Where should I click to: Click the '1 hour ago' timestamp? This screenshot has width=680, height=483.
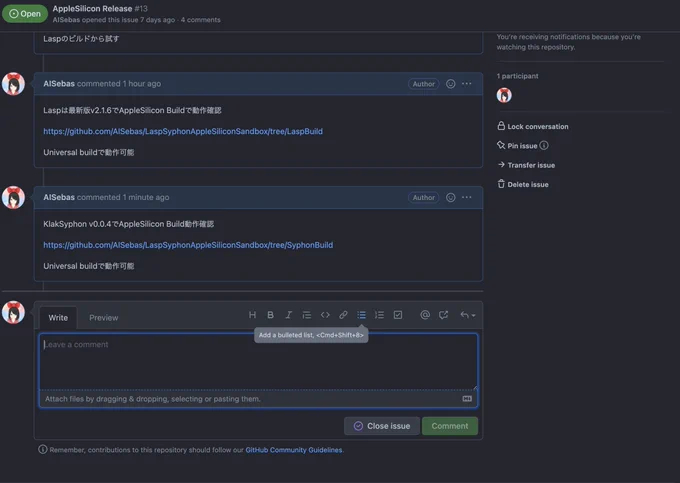[x=141, y=84]
